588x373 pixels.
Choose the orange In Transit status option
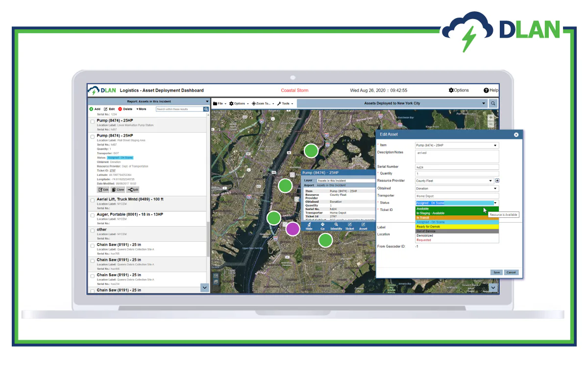click(x=457, y=217)
